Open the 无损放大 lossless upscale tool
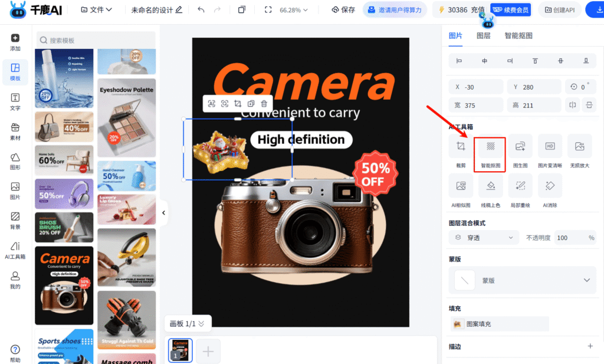Viewport: 604px width, 364px height. pos(579,147)
